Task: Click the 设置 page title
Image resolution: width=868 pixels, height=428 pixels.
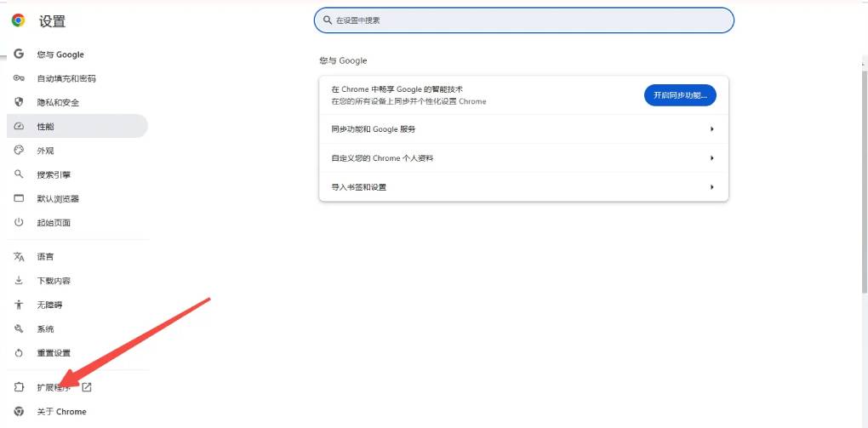Action: [x=52, y=21]
